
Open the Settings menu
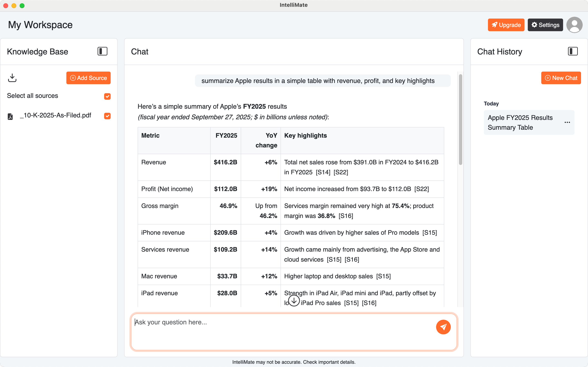pos(545,24)
